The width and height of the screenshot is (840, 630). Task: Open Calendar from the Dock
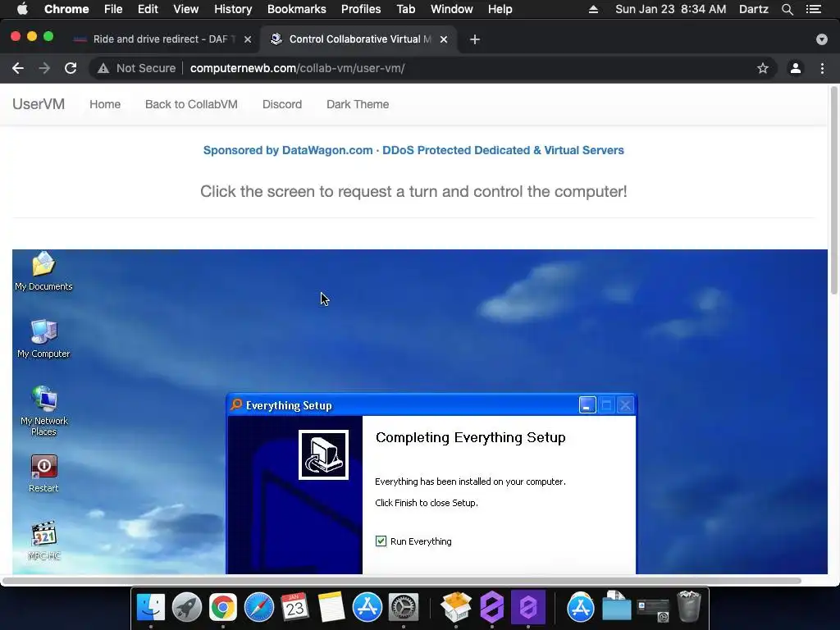tap(294, 607)
